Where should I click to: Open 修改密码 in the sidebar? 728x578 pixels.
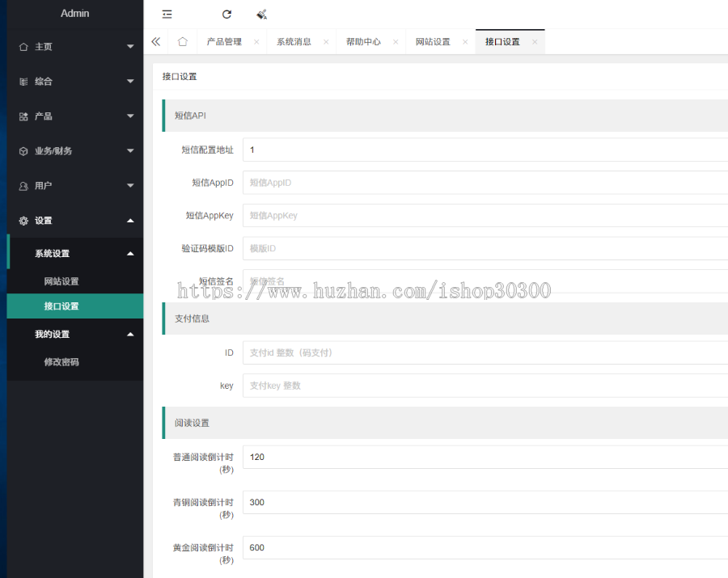tap(74, 362)
